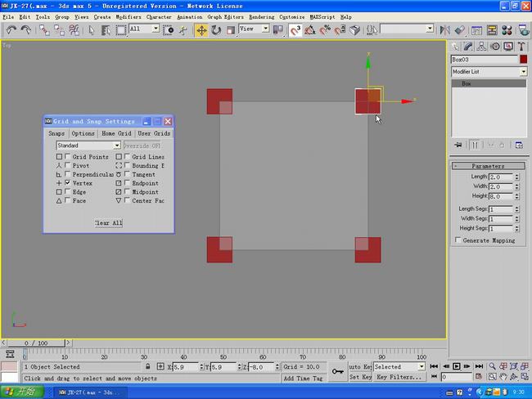Choose the Rectangular Selection Region tool
The image size is (532, 399).
tap(121, 30)
